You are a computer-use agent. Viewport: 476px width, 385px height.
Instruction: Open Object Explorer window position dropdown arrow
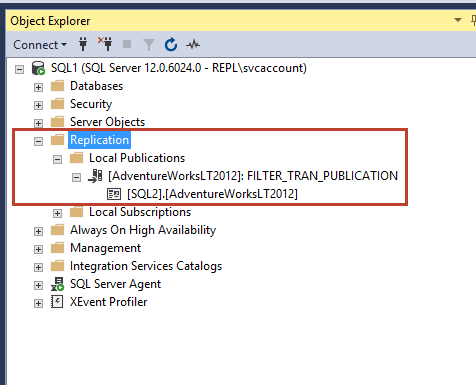coord(458,20)
